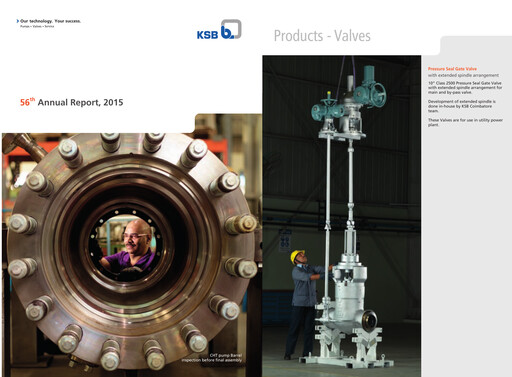
Task: Click the 'Pumps • Valves • Service' line
Action: tap(37, 26)
